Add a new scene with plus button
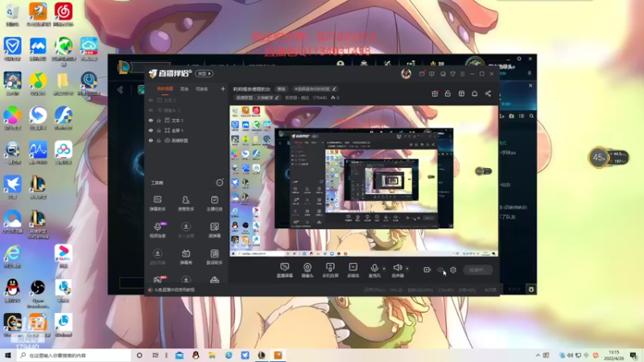Viewport: 644px width, 362px height. coord(223,89)
